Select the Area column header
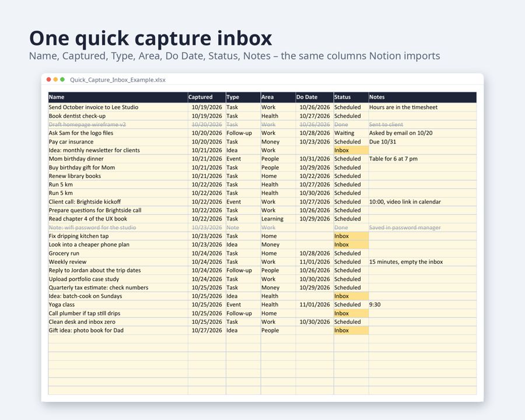 (x=278, y=97)
